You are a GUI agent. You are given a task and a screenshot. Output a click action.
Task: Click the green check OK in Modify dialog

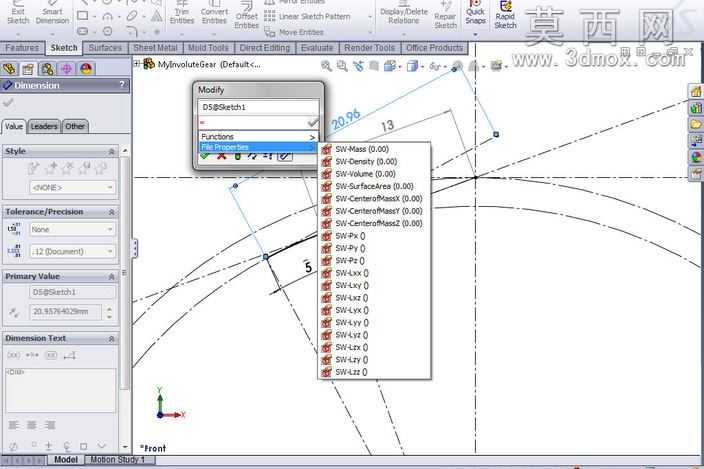pos(205,156)
